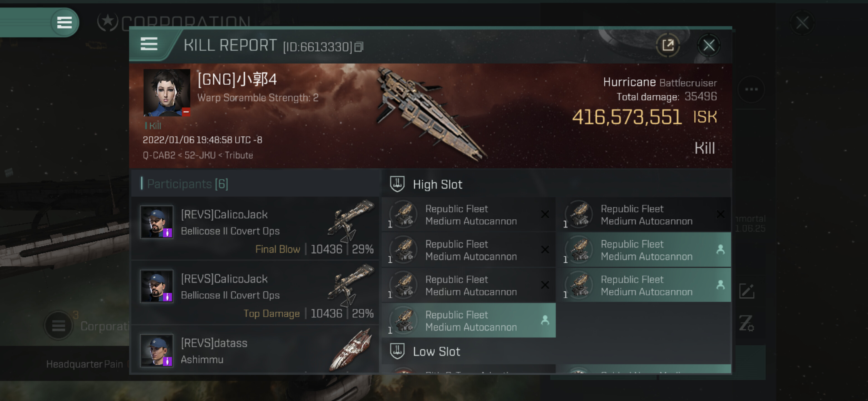Close the Kill Report window
The image size is (868, 401).
[708, 45]
